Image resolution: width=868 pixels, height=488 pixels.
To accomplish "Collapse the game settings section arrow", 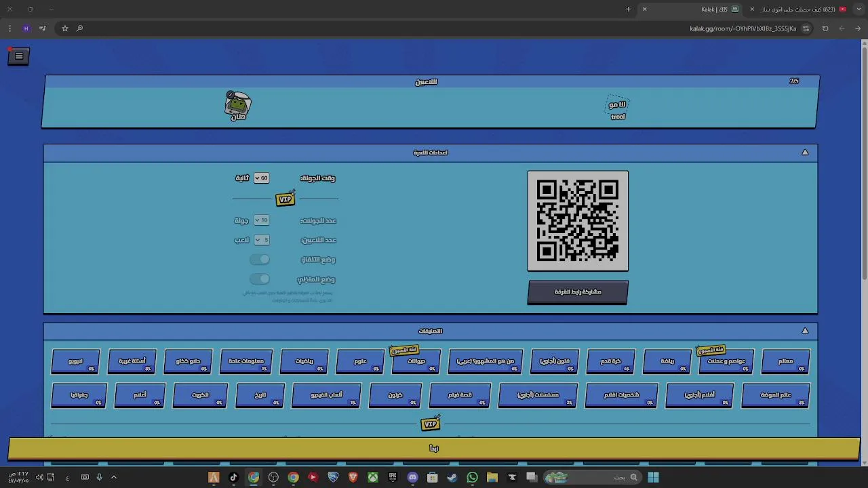I will 805,152.
